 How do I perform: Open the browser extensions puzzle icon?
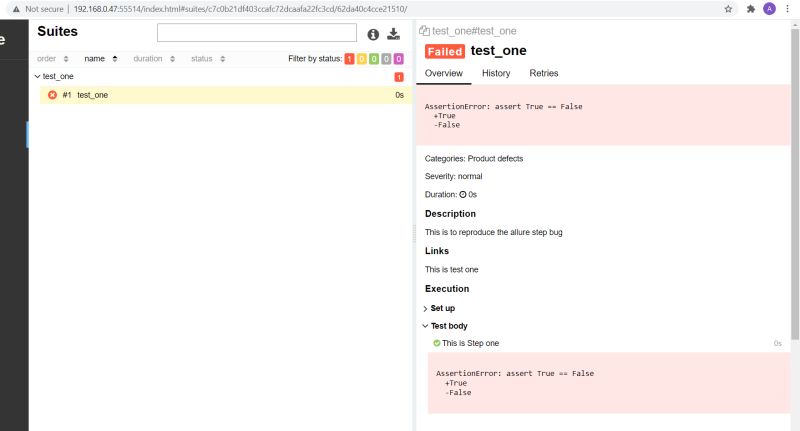tap(751, 9)
